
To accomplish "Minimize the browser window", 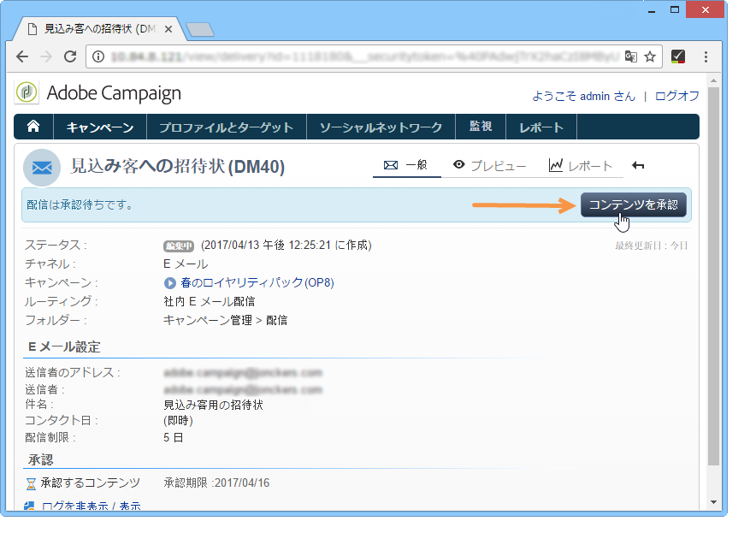I will point(652,10).
